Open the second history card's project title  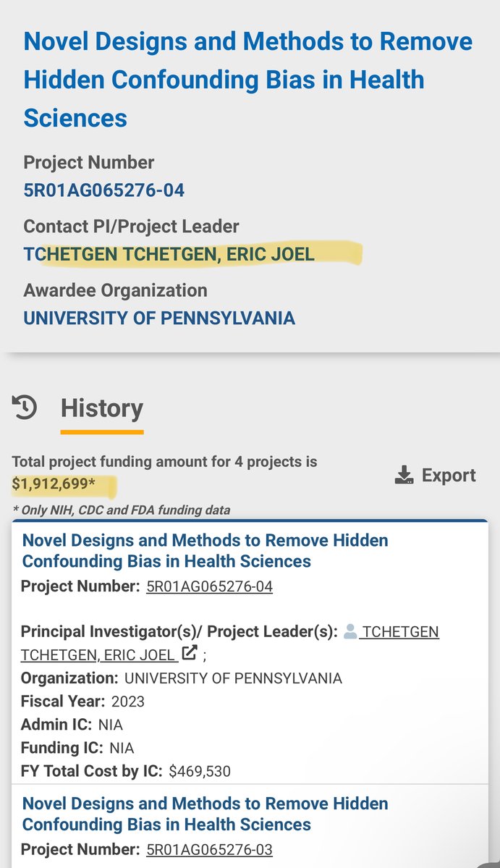(x=205, y=814)
